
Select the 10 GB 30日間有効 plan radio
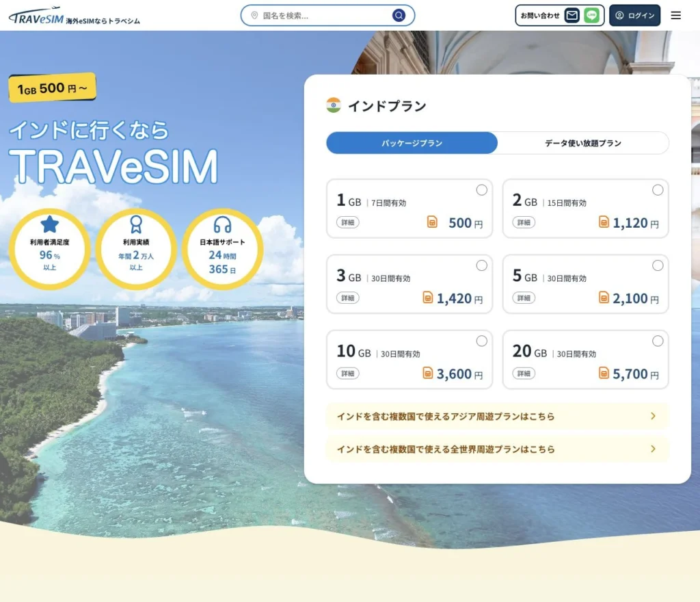[x=482, y=341]
